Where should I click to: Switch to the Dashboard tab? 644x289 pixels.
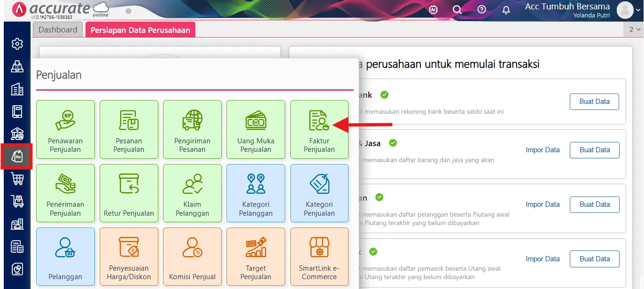click(x=57, y=29)
